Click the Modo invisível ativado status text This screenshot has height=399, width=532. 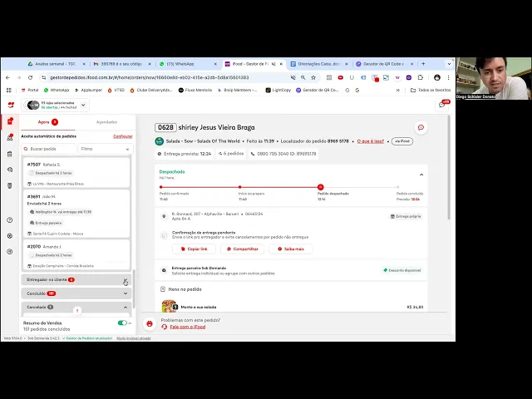pos(134,338)
